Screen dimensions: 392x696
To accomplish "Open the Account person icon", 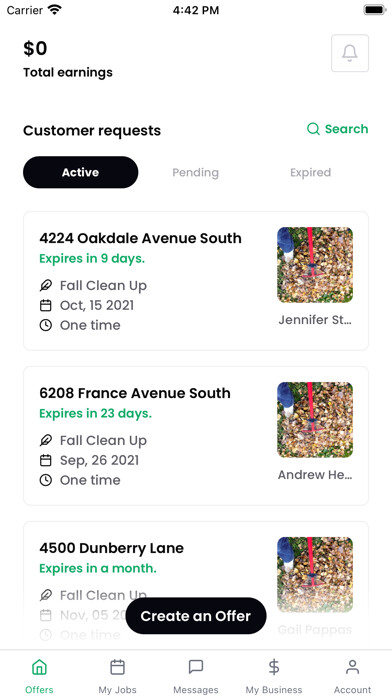I will point(352,667).
